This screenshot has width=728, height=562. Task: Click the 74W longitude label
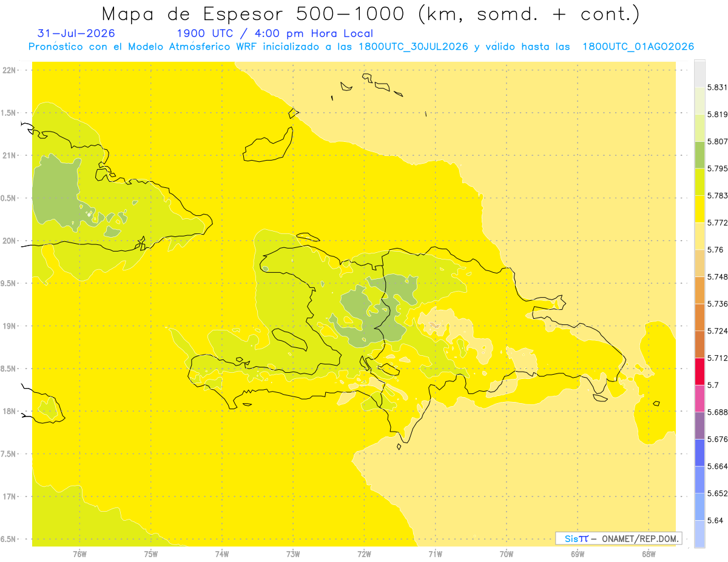(221, 554)
